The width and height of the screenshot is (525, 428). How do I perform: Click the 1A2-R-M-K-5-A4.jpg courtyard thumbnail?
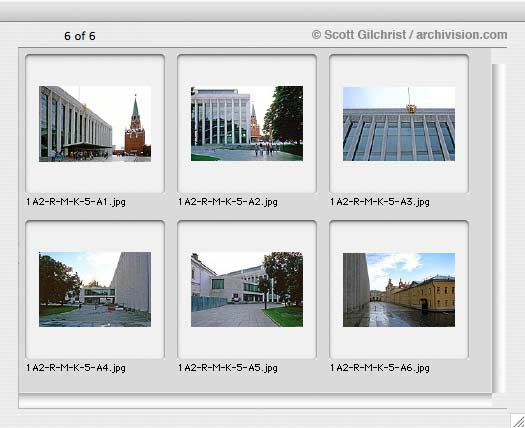coord(95,289)
